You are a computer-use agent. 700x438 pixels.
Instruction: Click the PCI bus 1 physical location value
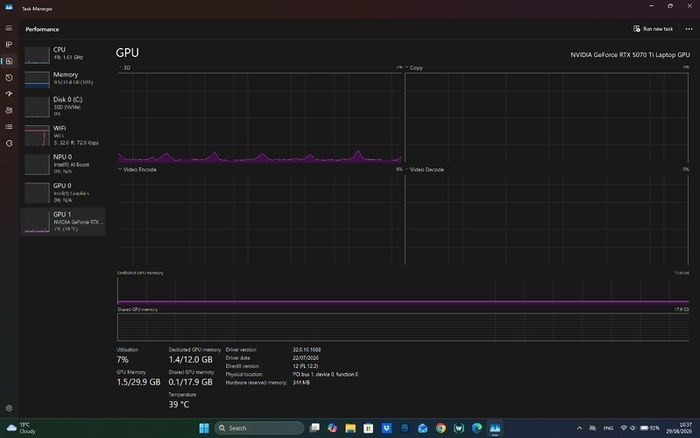[x=325, y=375]
